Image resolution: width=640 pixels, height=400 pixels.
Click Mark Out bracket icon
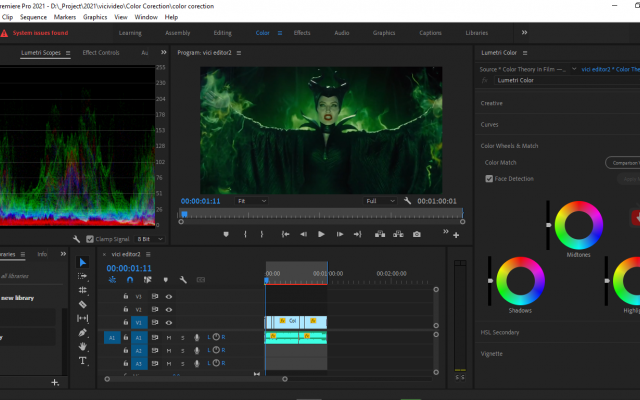tap(262, 234)
